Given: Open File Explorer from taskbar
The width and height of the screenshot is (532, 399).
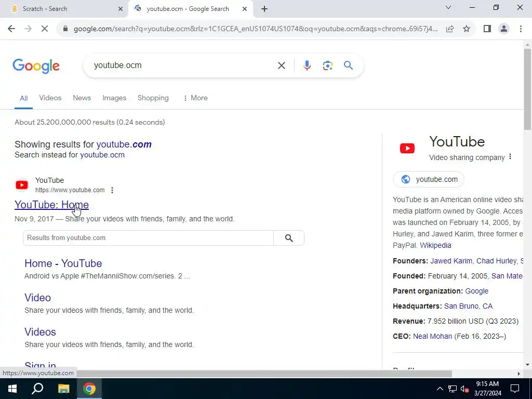Looking at the screenshot, I should click(x=63, y=389).
